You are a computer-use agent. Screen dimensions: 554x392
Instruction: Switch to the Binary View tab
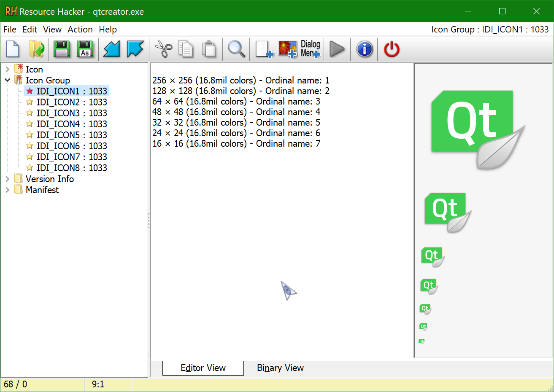pyautogui.click(x=280, y=368)
